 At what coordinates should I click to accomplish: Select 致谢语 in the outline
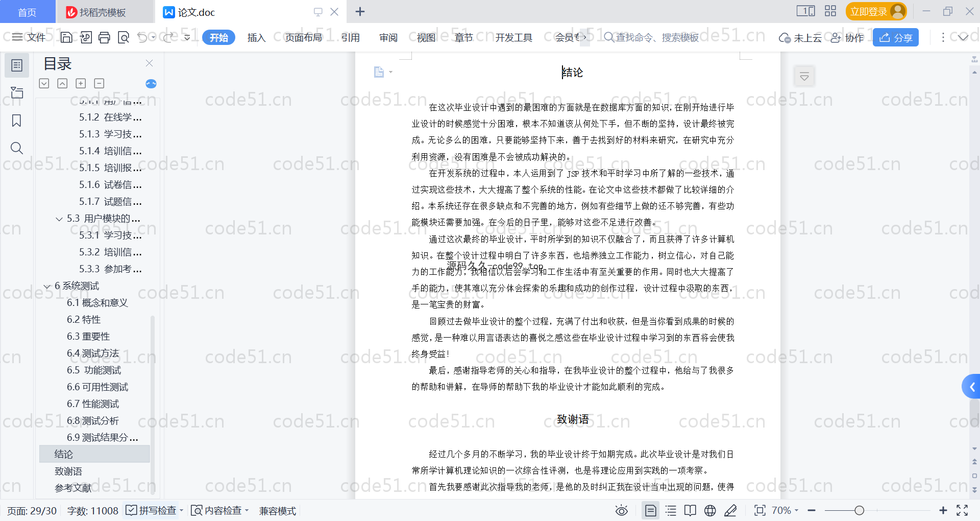[x=68, y=471]
